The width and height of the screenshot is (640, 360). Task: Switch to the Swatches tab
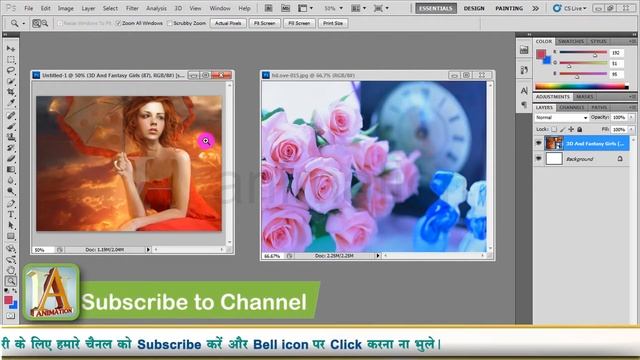(x=571, y=42)
